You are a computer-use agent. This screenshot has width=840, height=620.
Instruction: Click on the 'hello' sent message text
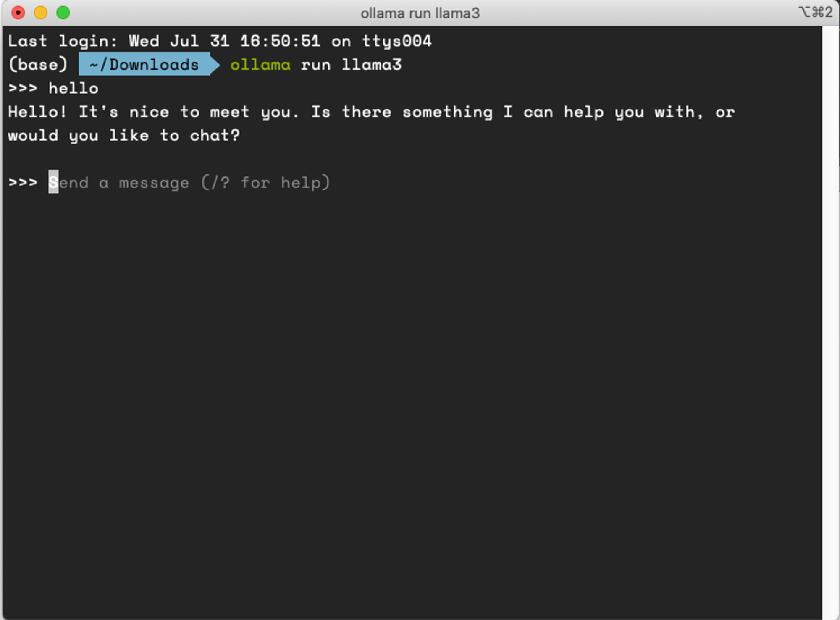pyautogui.click(x=74, y=87)
